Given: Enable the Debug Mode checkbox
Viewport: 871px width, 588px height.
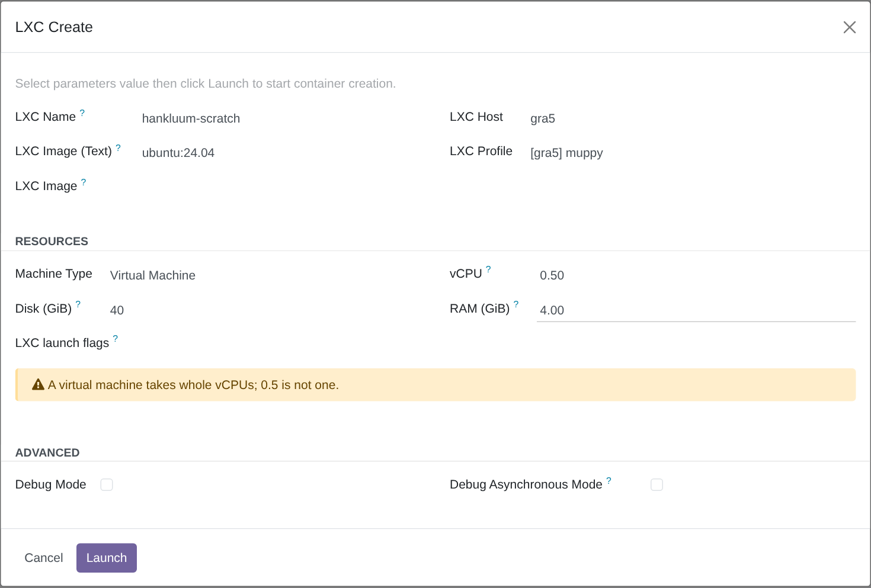Looking at the screenshot, I should tap(107, 484).
